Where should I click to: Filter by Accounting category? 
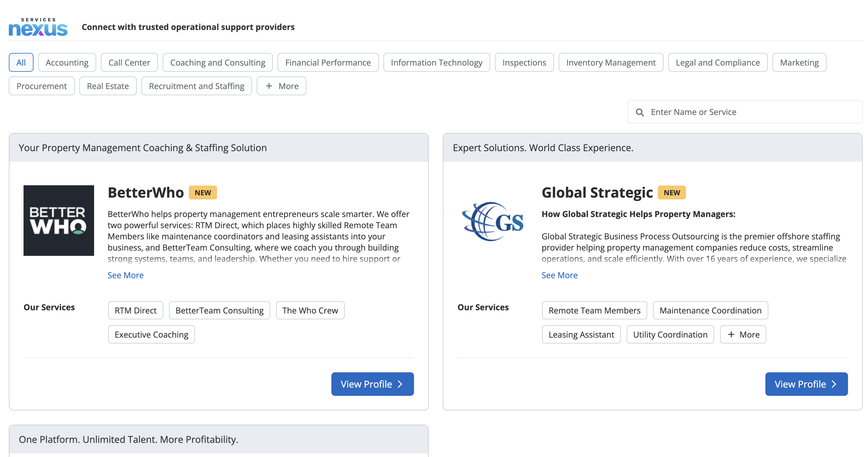point(67,62)
